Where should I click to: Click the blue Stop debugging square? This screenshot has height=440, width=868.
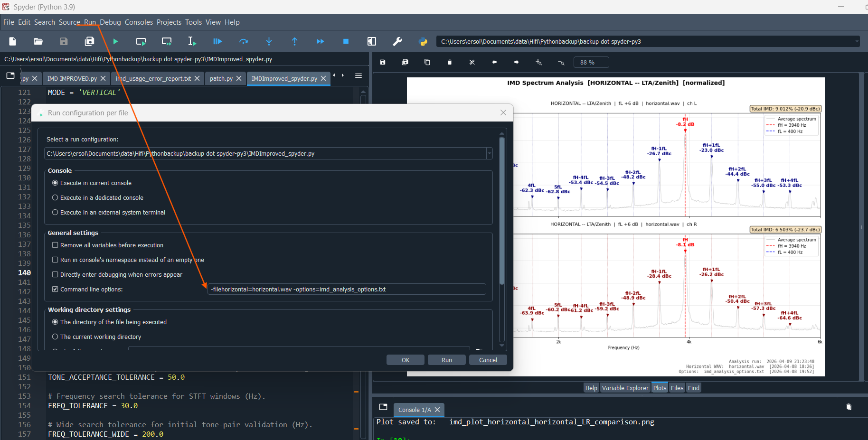pos(346,42)
